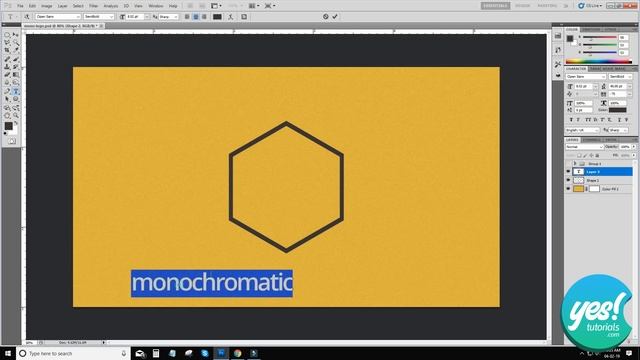Open the Image menu
Screen dimensions: 640x360
pyautogui.click(x=47, y=6)
